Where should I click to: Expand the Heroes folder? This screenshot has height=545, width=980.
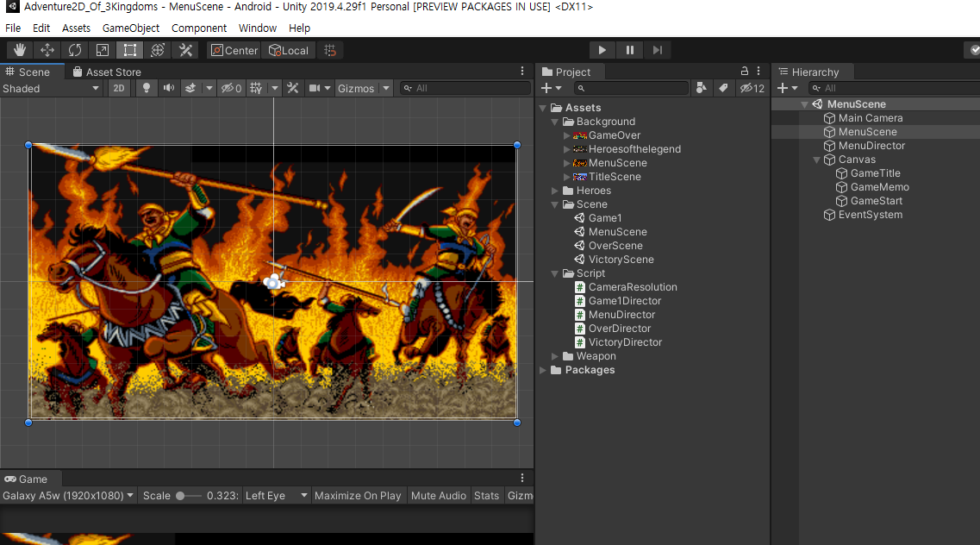coord(554,191)
